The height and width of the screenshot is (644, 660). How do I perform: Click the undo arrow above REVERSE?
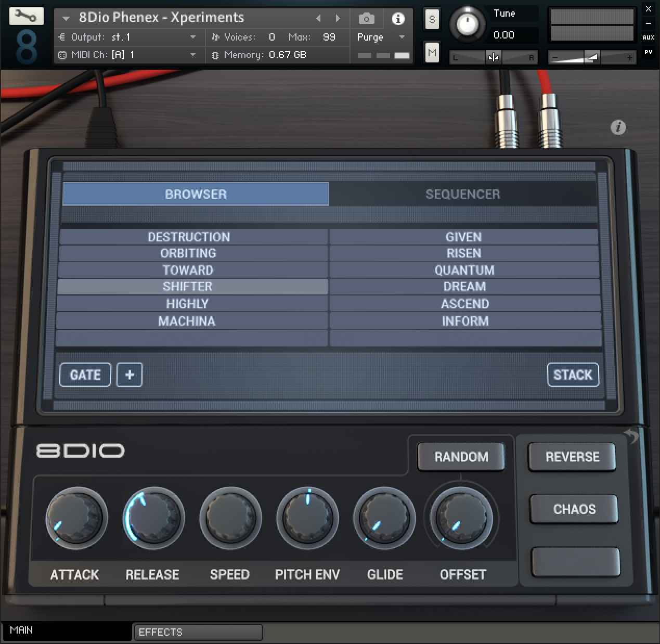click(x=631, y=436)
